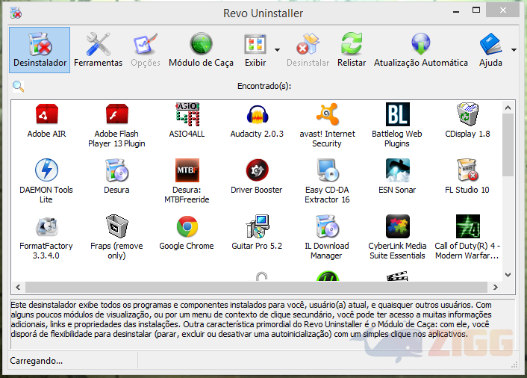Click the horizontal scrollbar thumb
The height and width of the screenshot is (378, 527).
[x=256, y=287]
